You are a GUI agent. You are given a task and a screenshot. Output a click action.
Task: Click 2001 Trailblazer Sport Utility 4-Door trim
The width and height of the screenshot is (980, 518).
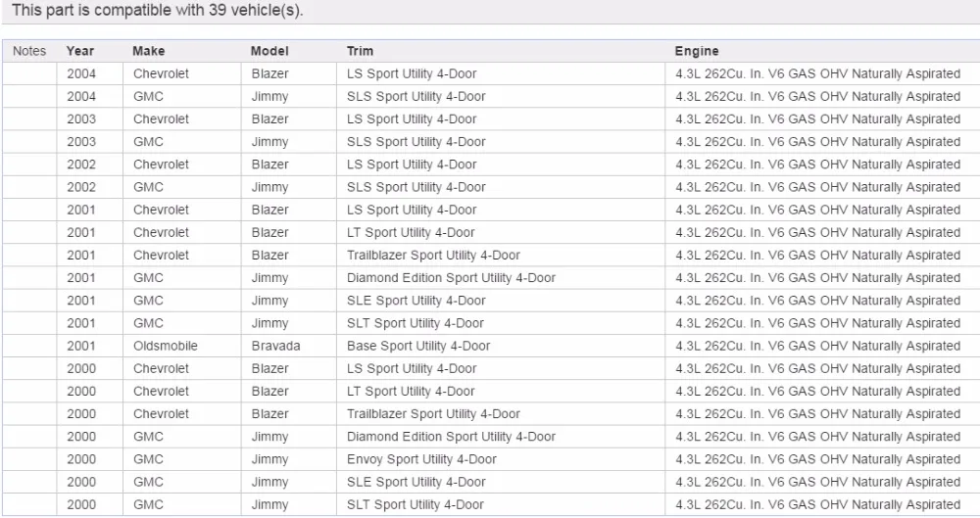coord(434,255)
